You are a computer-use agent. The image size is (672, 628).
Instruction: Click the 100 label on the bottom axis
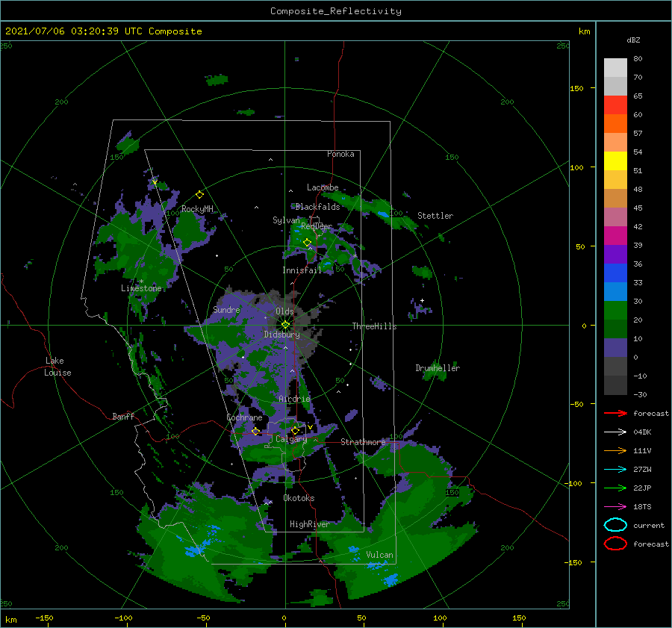[440, 618]
